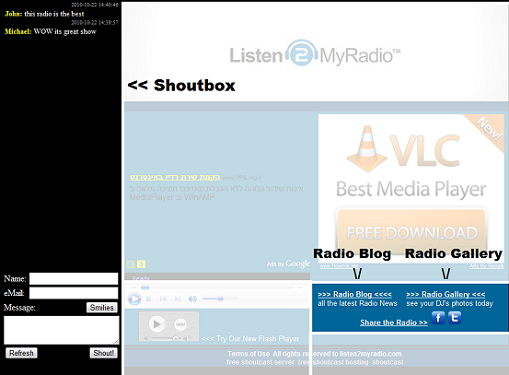Play the new Flash Player widget
509x375 pixels.
point(157,324)
